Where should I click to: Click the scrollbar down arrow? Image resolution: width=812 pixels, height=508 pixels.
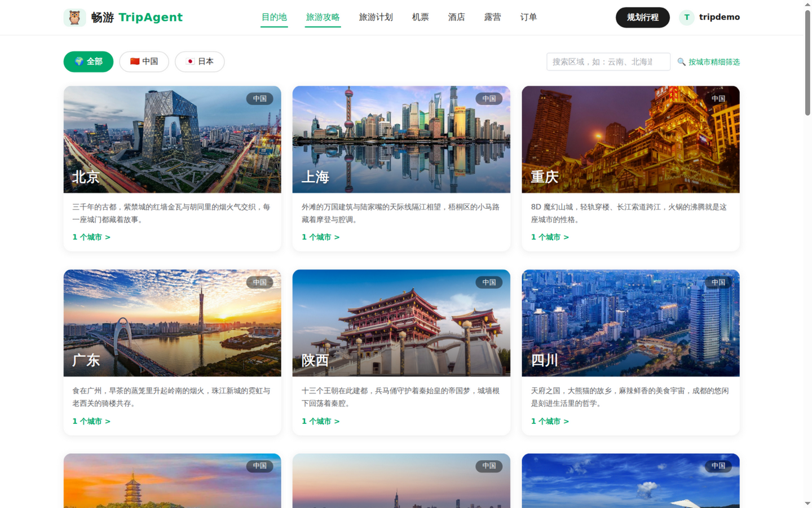(x=807, y=503)
